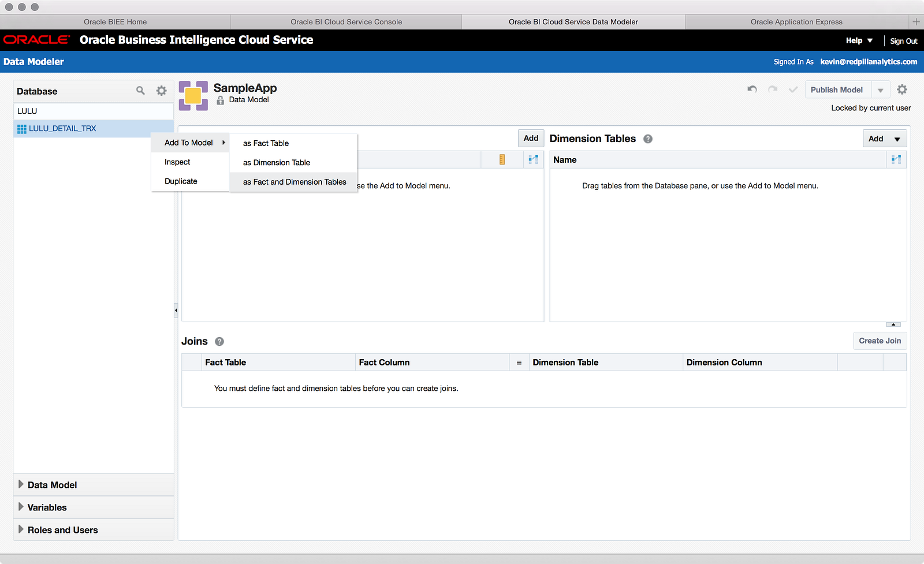Open the Help dropdown menu
This screenshot has width=924, height=564.
[x=859, y=40]
